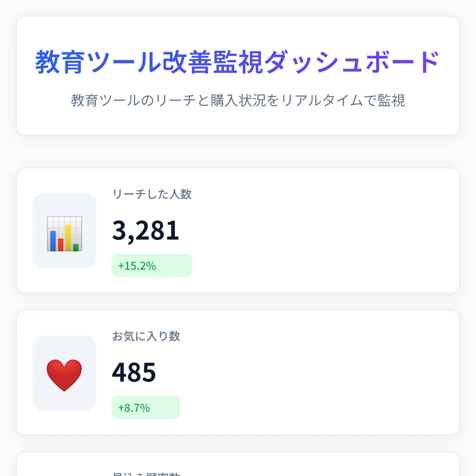This screenshot has height=476, width=476.
Task: Click the green +15.2% percentage indicator
Action: click(x=152, y=265)
